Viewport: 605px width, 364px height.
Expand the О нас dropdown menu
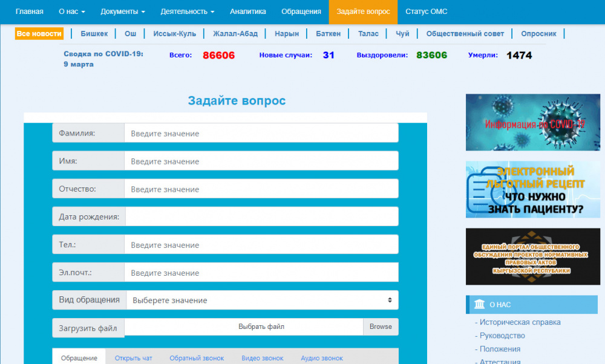pos(72,11)
